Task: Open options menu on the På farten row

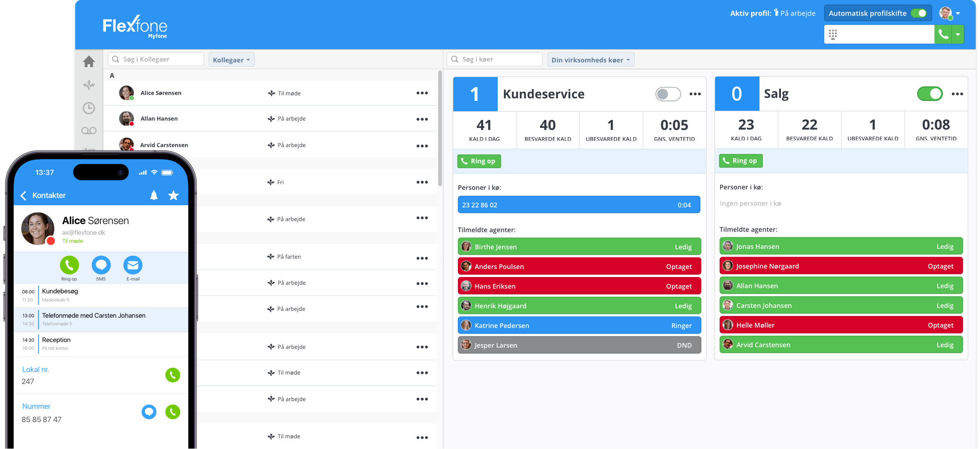Action: (x=422, y=258)
